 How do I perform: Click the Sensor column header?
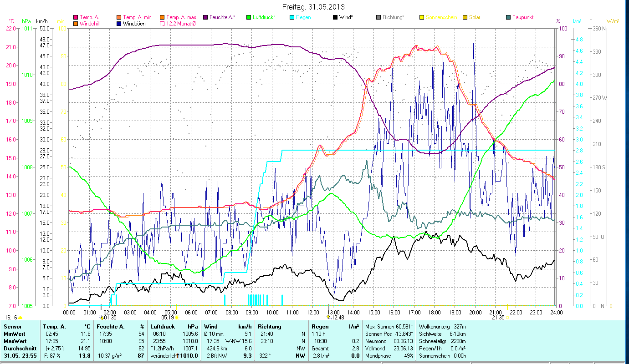(12, 327)
